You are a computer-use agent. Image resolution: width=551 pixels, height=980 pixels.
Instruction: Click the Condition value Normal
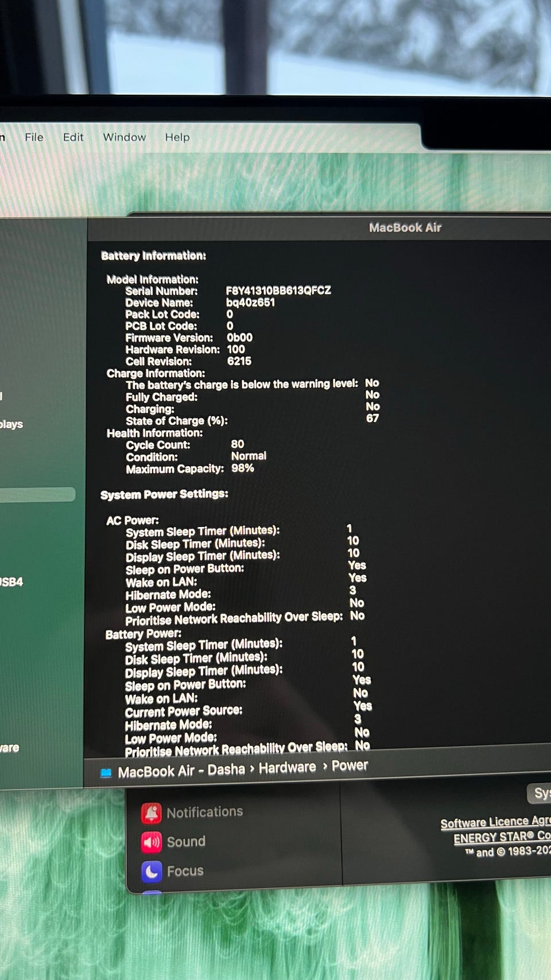pos(249,456)
